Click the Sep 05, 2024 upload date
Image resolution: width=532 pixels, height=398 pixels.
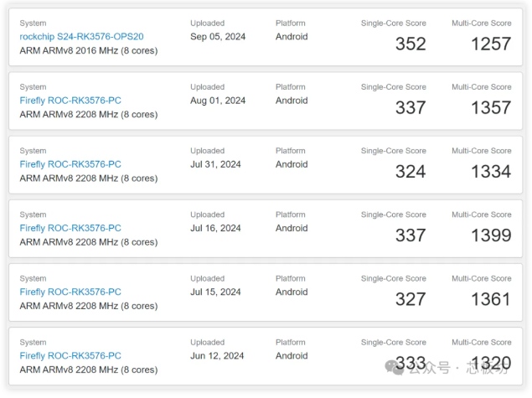218,37
